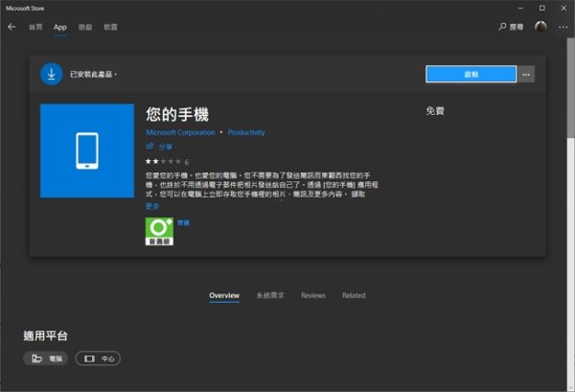575x392 pixels.
Task: Maximize the Microsoft Store window
Action: [x=542, y=8]
